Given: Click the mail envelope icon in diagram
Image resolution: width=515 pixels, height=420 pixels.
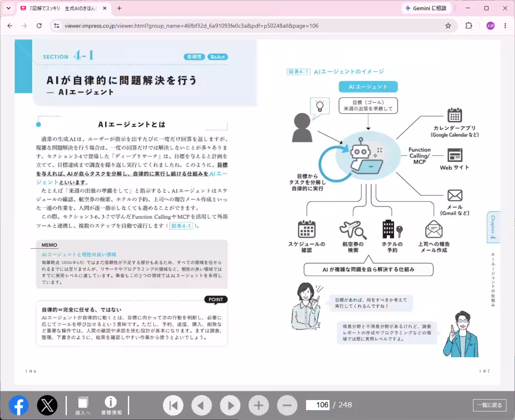Looking at the screenshot, I should pyautogui.click(x=454, y=196).
